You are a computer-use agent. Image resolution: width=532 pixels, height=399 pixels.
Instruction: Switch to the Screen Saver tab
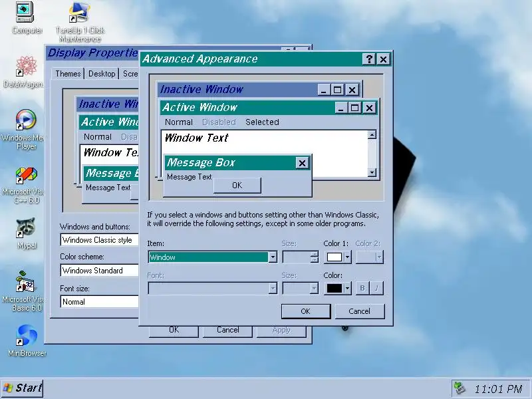pos(130,74)
